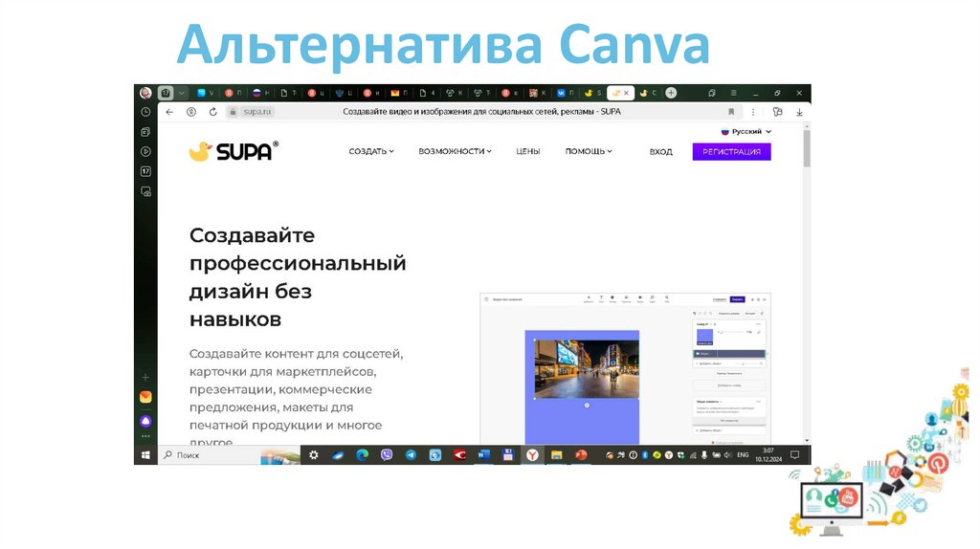Viewport: 980px width, 549px height.
Task: Open Telegram from the taskbar
Action: [411, 455]
